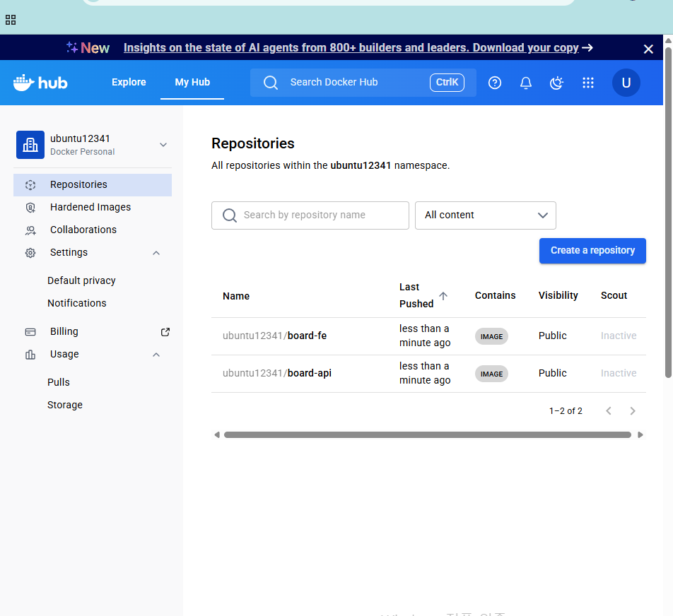673x616 pixels.
Task: Open the apps grid menu icon
Action: tap(588, 83)
